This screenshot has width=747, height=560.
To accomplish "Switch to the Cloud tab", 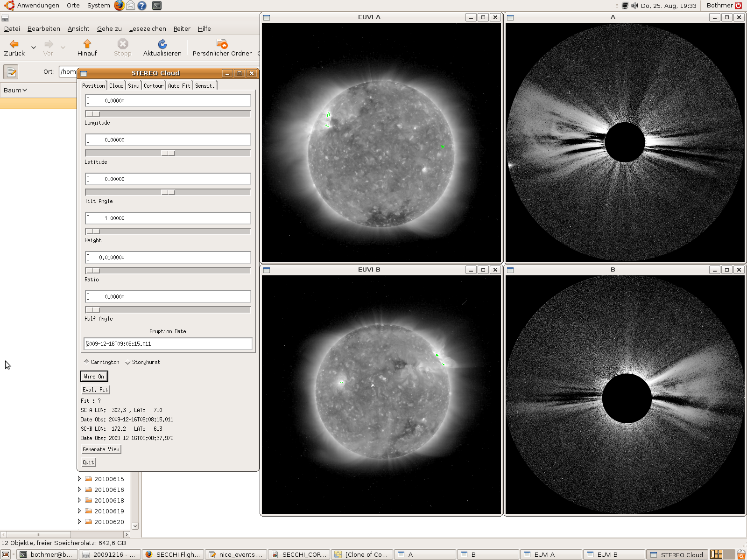I will pyautogui.click(x=116, y=85).
